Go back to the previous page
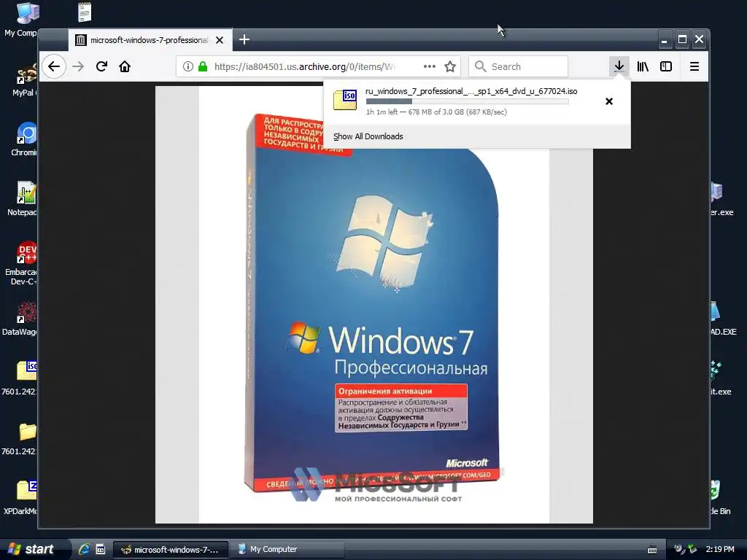The image size is (747, 560). [x=54, y=66]
